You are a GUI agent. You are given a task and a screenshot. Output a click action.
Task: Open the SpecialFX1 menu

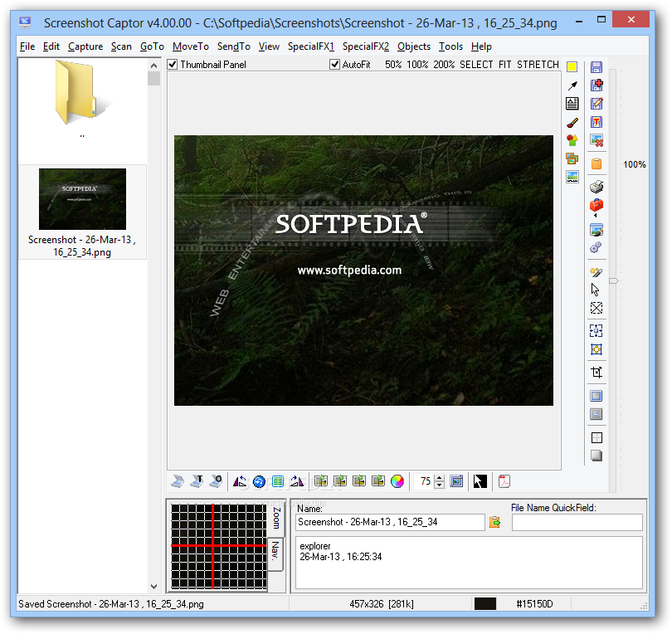[311, 46]
